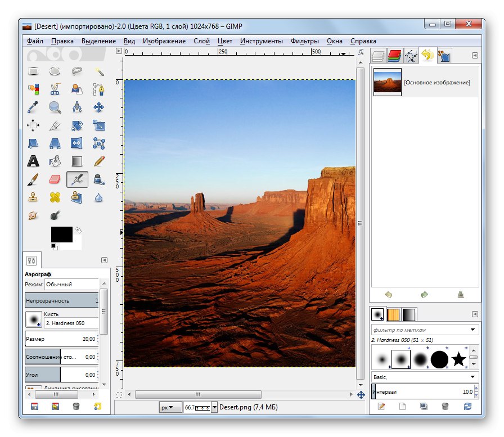Select the Scissors Select tool
This screenshot has width=504, height=437.
[55, 89]
